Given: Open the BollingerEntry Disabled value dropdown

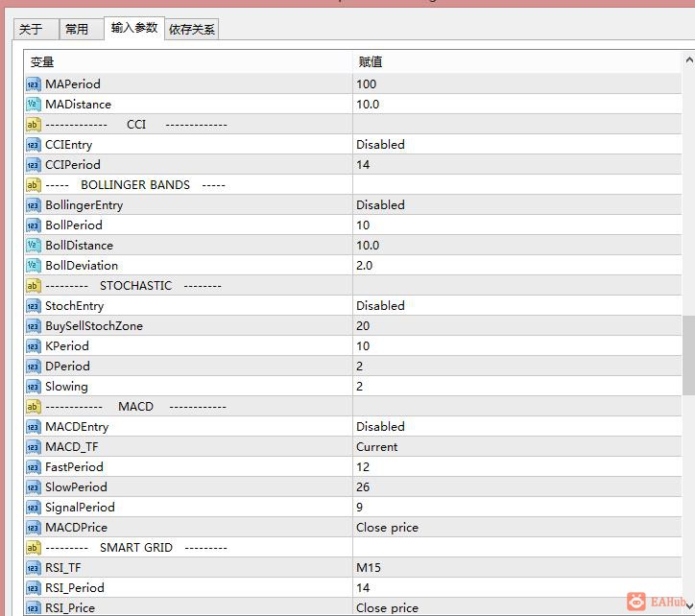Looking at the screenshot, I should (516, 205).
